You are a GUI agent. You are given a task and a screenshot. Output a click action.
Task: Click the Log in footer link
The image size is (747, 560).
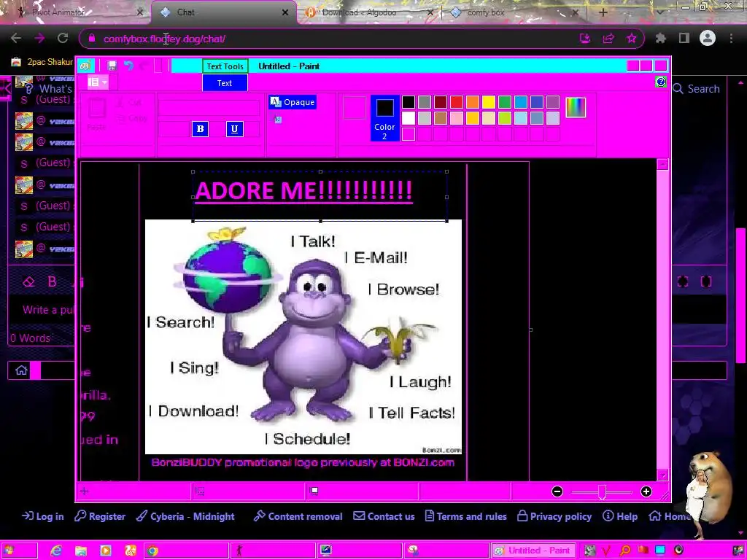click(43, 516)
